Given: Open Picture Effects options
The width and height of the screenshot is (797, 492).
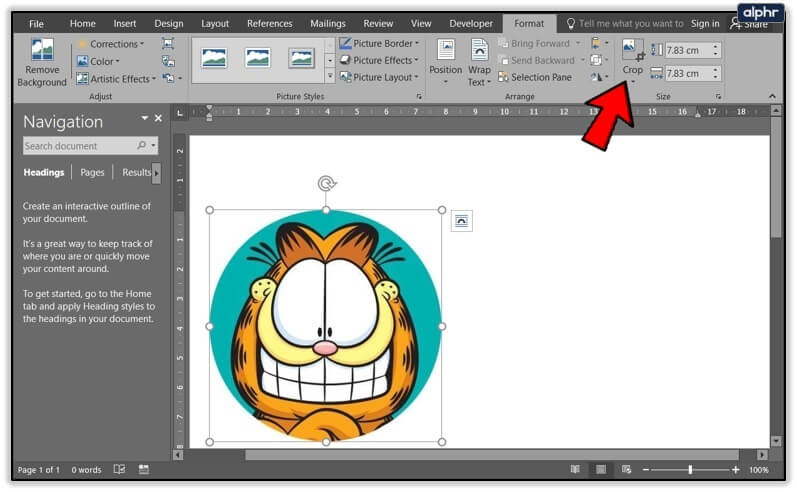Looking at the screenshot, I should (379, 60).
